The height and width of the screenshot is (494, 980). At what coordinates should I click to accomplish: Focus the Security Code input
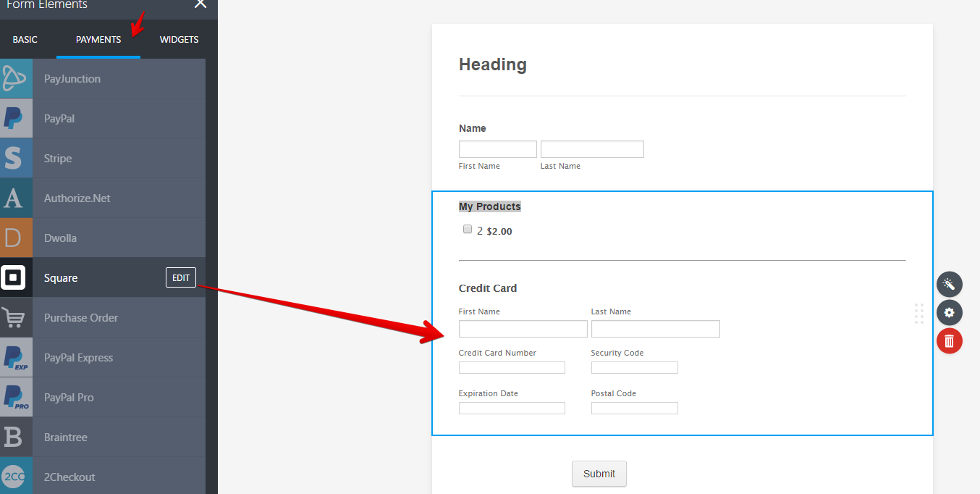tap(634, 368)
